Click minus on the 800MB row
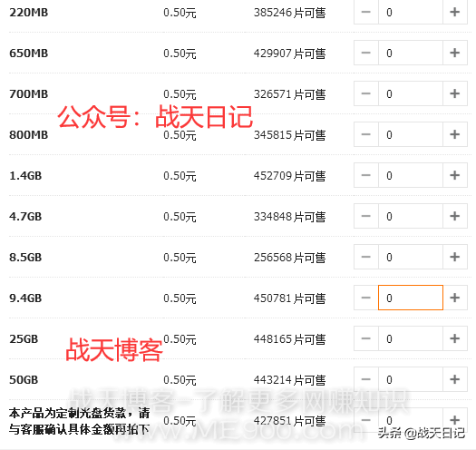The width and height of the screenshot is (476, 450). coord(366,134)
